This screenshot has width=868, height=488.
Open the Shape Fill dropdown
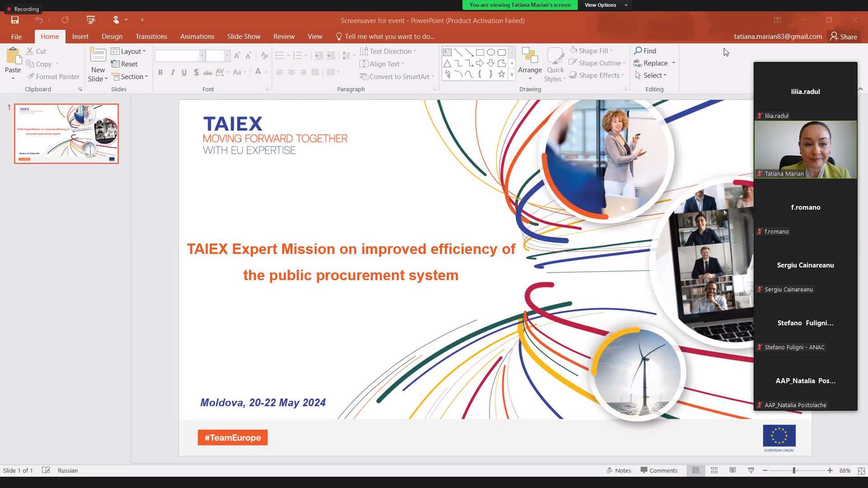pyautogui.click(x=592, y=51)
